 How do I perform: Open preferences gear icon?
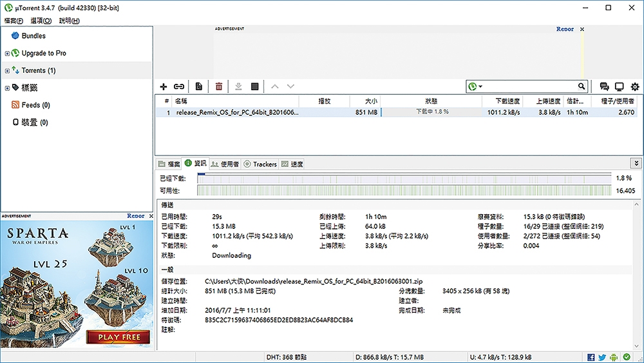coord(635,87)
